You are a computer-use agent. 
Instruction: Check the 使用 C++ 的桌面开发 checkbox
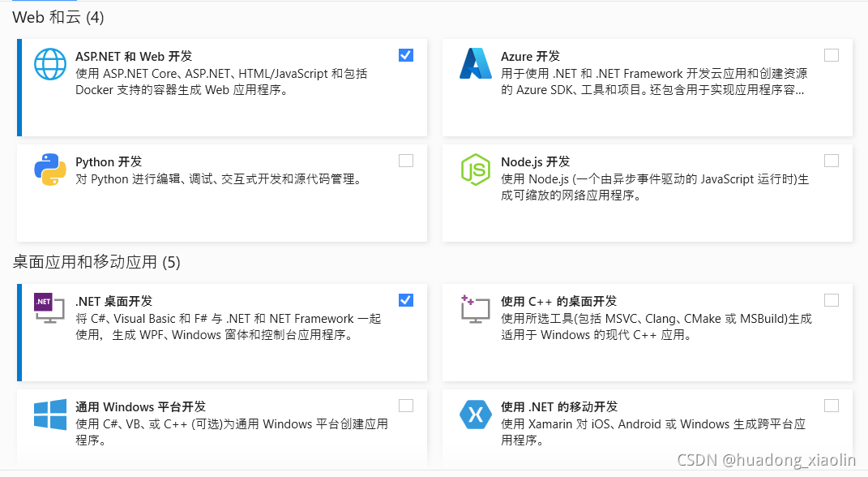(832, 300)
